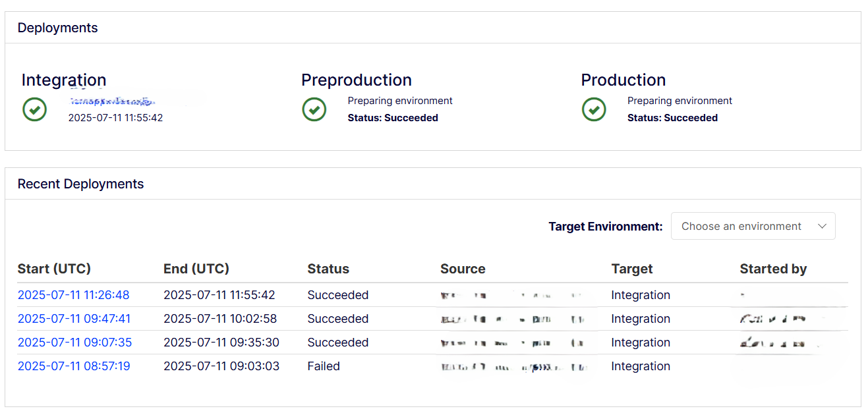
Task: Click the Production green checkmark status icon
Action: coord(594,109)
